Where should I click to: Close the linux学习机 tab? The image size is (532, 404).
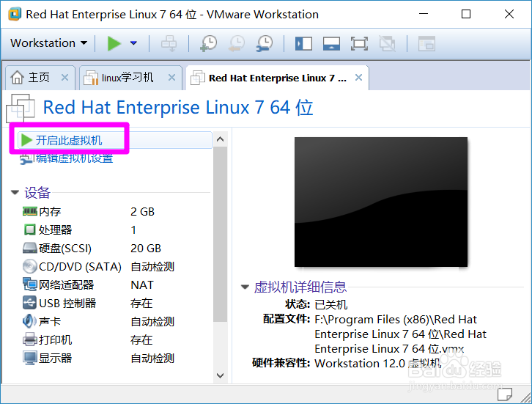171,78
